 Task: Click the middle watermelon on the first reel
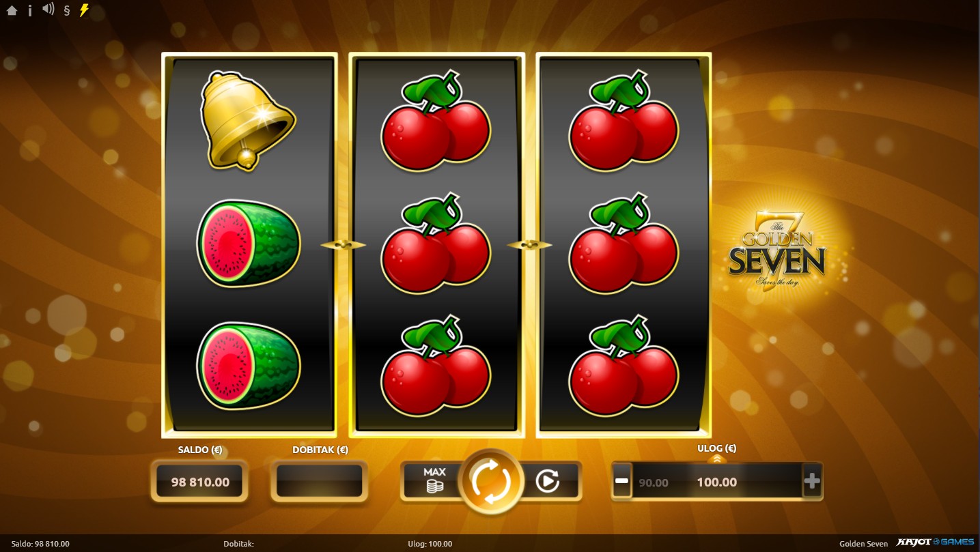(249, 244)
